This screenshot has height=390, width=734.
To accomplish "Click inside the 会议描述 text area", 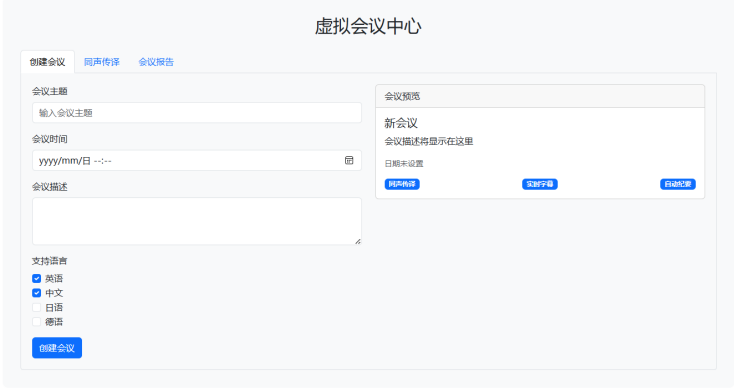I will click(x=197, y=221).
